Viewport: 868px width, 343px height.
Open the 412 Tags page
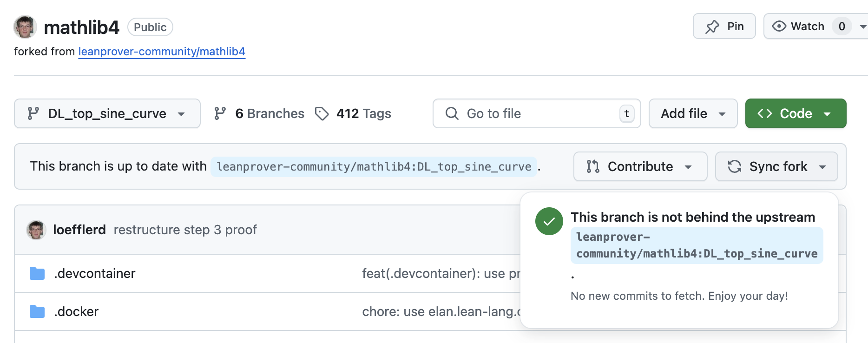click(363, 113)
